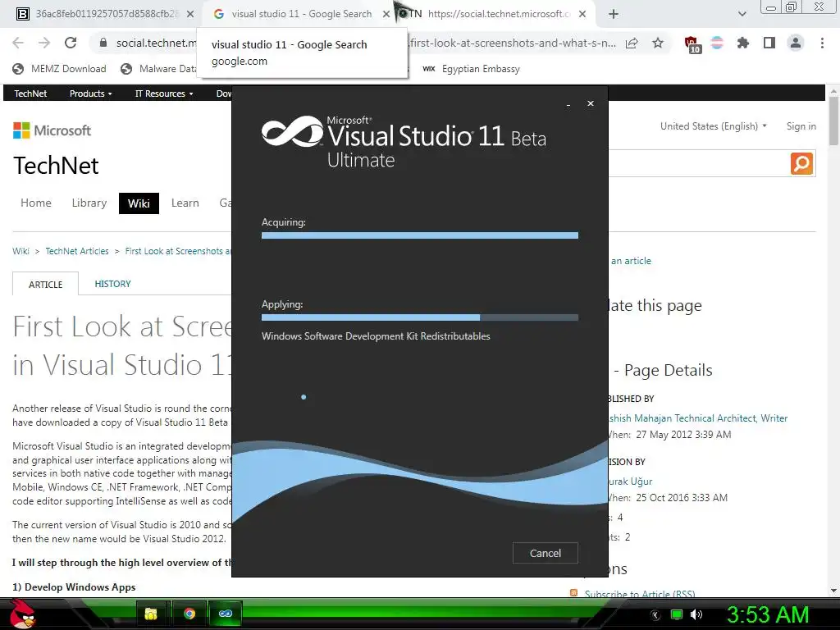Viewport: 840px width, 630px height.
Task: Close the 36ac8feb tab
Action: [190, 14]
